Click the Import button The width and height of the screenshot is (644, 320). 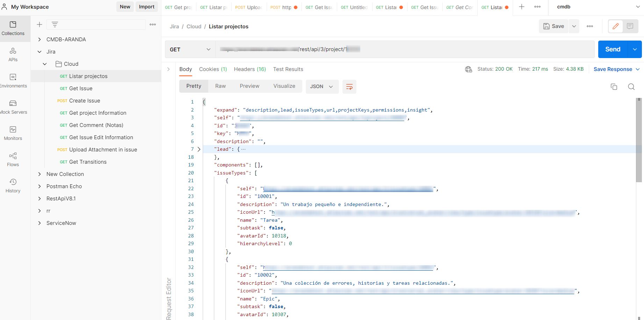[146, 7]
